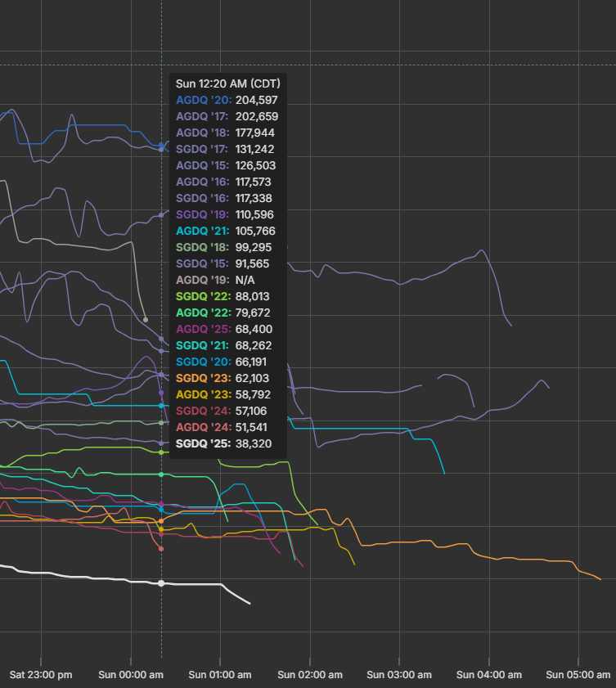616x688 pixels.
Task: Click the AGDQ '21 tooltip row
Action: pos(226,231)
